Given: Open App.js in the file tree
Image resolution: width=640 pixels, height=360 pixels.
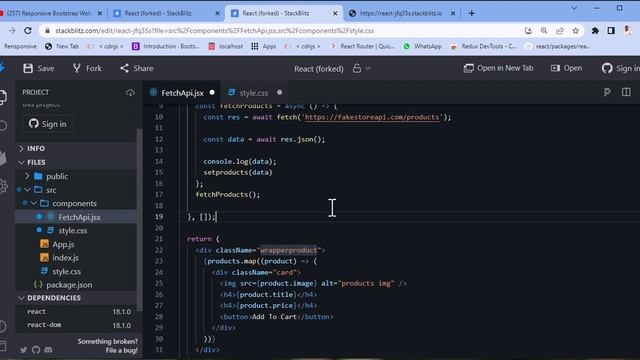Looking at the screenshot, I should pyautogui.click(x=63, y=244).
